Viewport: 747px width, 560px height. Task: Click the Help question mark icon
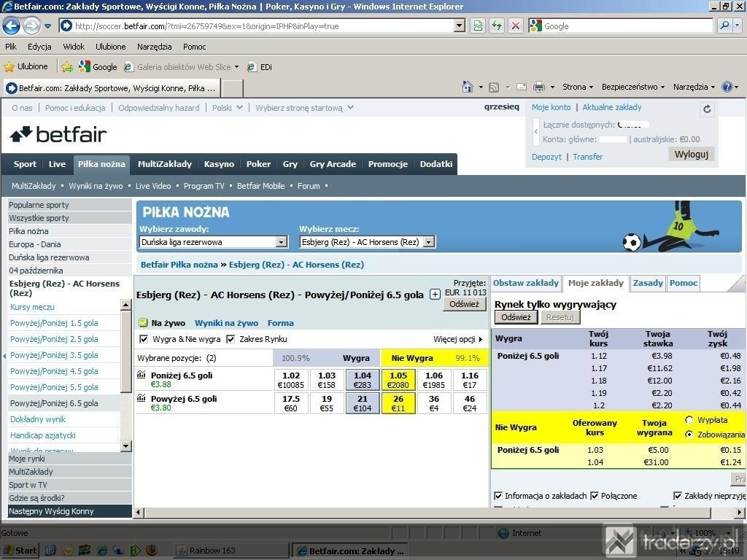point(727,87)
